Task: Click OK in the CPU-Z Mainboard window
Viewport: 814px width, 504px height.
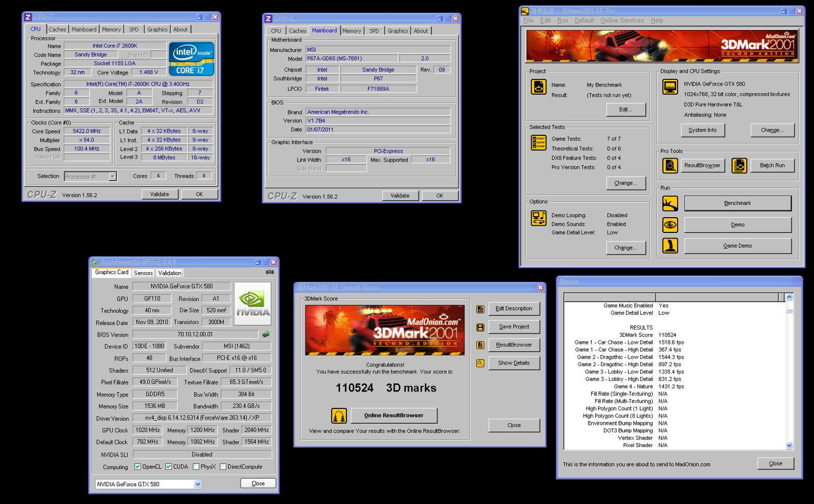Action: (x=440, y=196)
